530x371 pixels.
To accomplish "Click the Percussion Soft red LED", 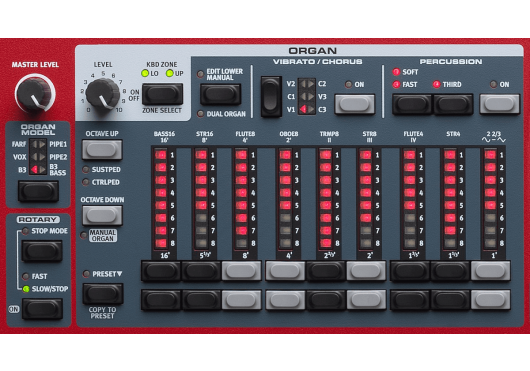I will pyautogui.click(x=396, y=72).
